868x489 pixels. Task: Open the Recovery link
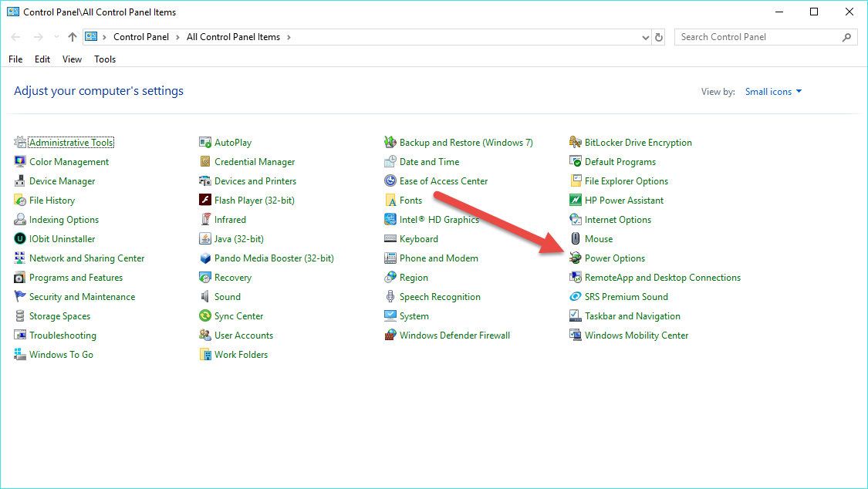232,278
